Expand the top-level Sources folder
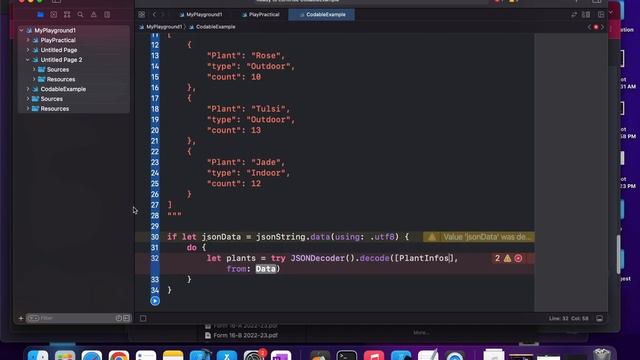The image size is (640, 360). pyautogui.click(x=28, y=99)
